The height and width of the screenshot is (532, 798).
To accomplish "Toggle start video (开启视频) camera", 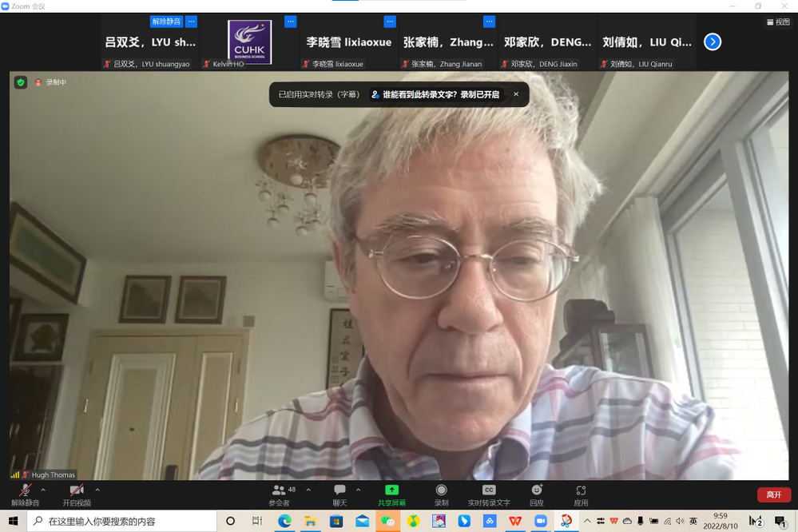I will pos(77,490).
